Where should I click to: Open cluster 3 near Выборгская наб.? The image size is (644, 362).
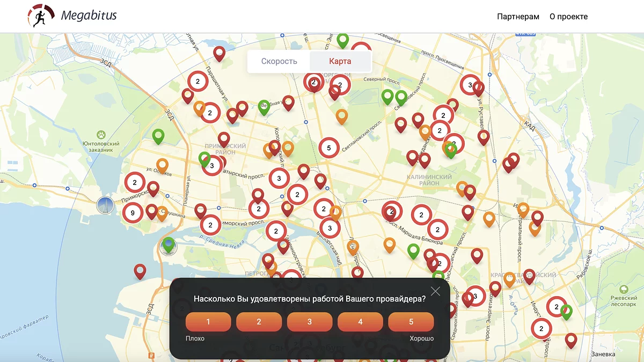330,228
